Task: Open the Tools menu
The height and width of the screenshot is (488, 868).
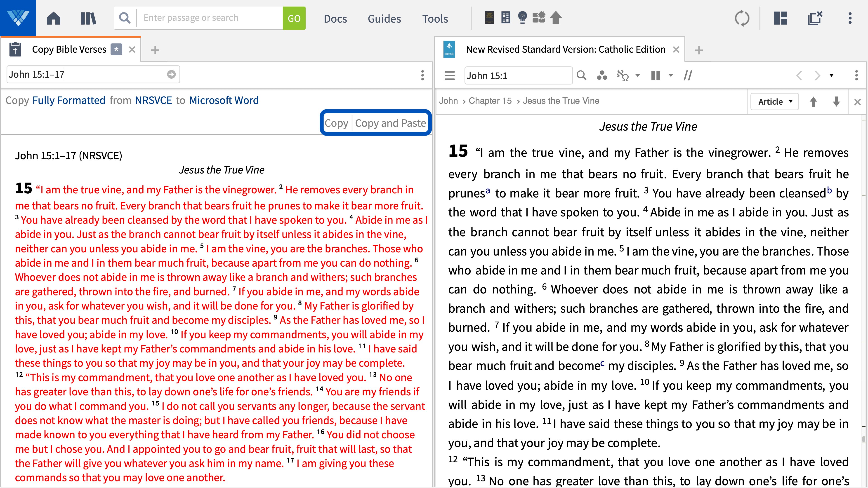Action: click(x=435, y=19)
